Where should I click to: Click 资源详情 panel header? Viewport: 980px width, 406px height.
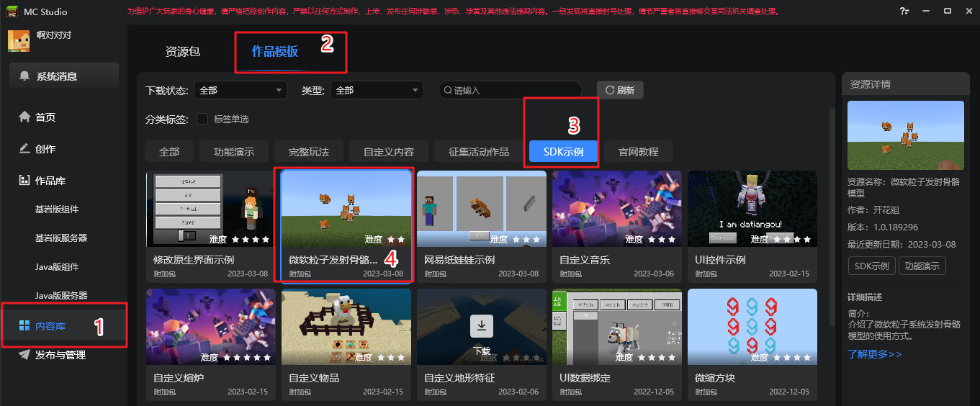tap(906, 84)
